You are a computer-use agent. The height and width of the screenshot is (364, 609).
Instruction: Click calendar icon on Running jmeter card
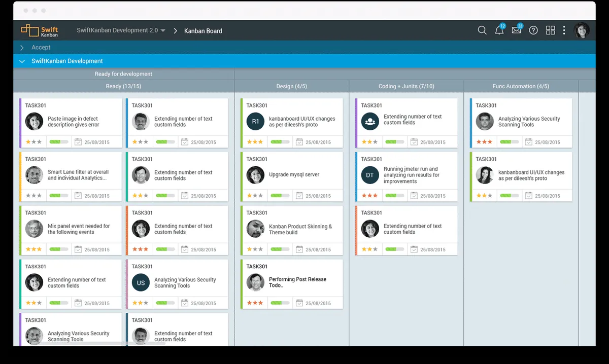[x=414, y=196]
